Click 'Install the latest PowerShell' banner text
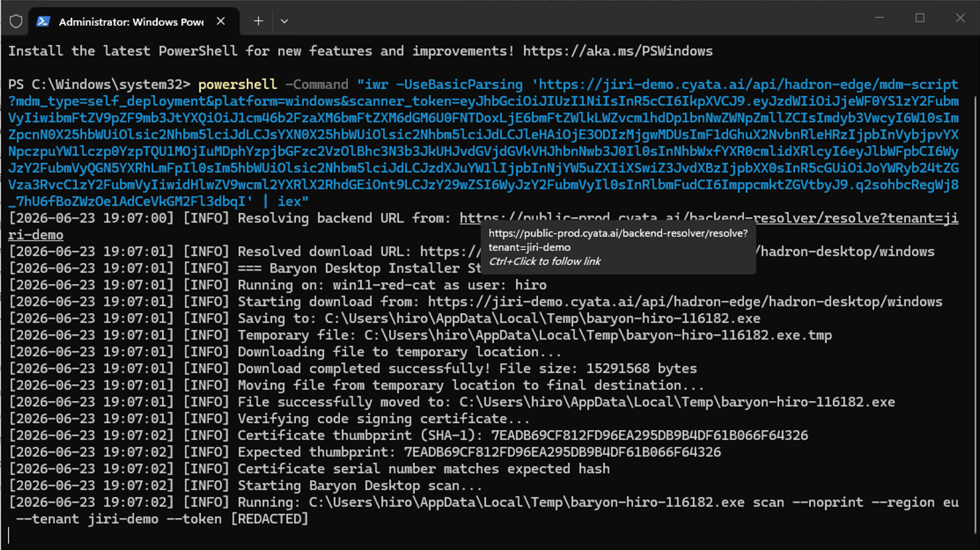 pyautogui.click(x=123, y=51)
